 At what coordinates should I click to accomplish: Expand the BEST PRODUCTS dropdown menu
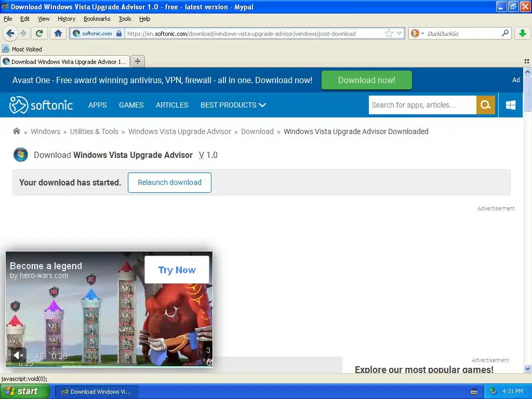coord(233,105)
